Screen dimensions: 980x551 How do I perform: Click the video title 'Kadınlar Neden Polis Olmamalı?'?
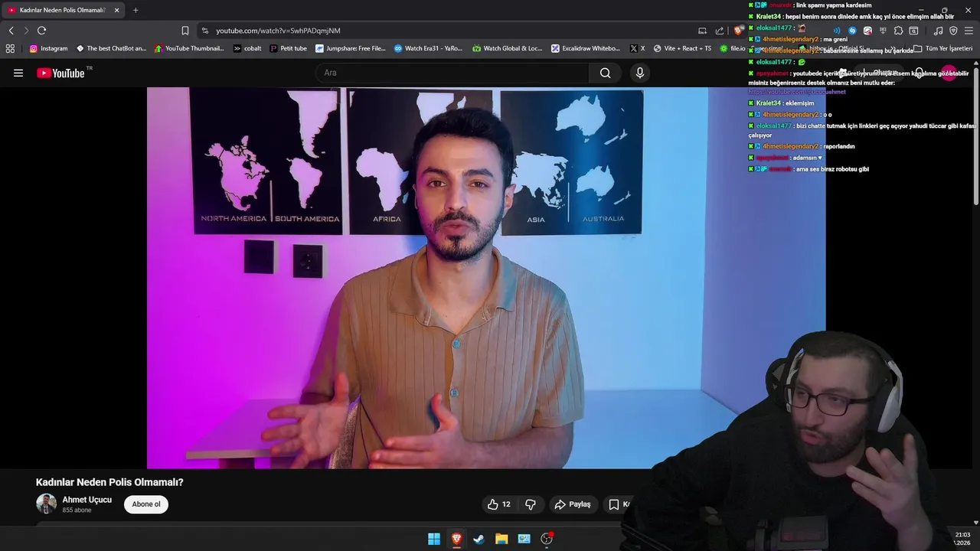109,482
